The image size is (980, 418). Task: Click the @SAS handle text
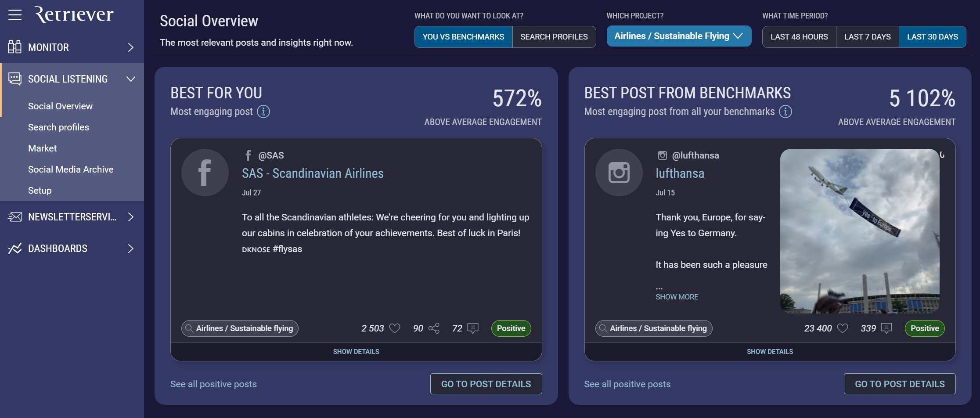click(x=271, y=155)
